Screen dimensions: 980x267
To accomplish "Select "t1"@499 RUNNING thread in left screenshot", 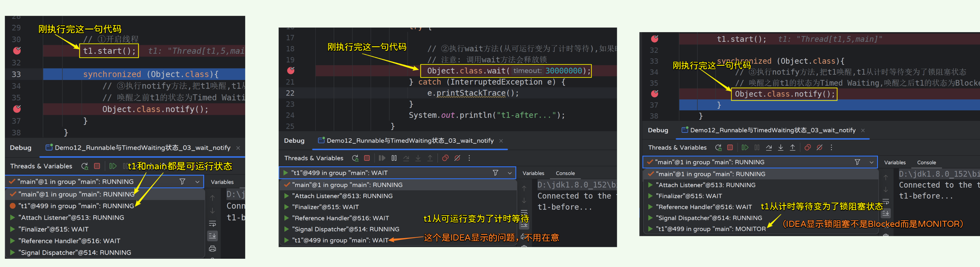I will (106, 206).
